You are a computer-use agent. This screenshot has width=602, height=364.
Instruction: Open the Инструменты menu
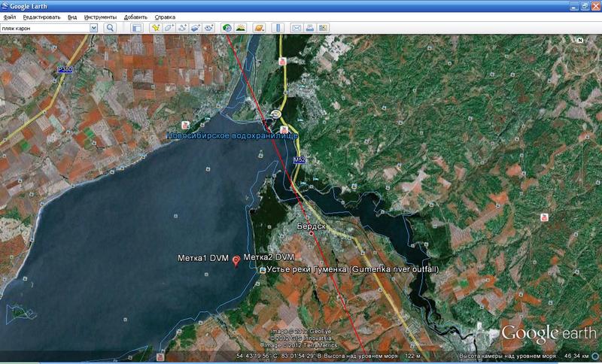pyautogui.click(x=99, y=16)
